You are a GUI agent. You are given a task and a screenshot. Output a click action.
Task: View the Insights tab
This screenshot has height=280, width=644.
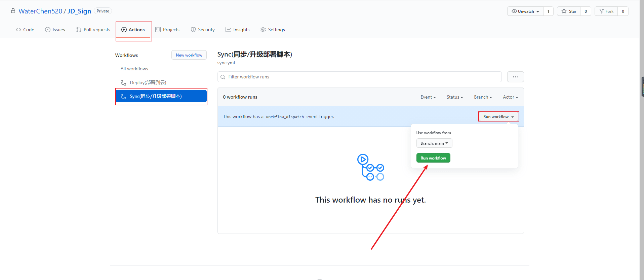(238, 30)
